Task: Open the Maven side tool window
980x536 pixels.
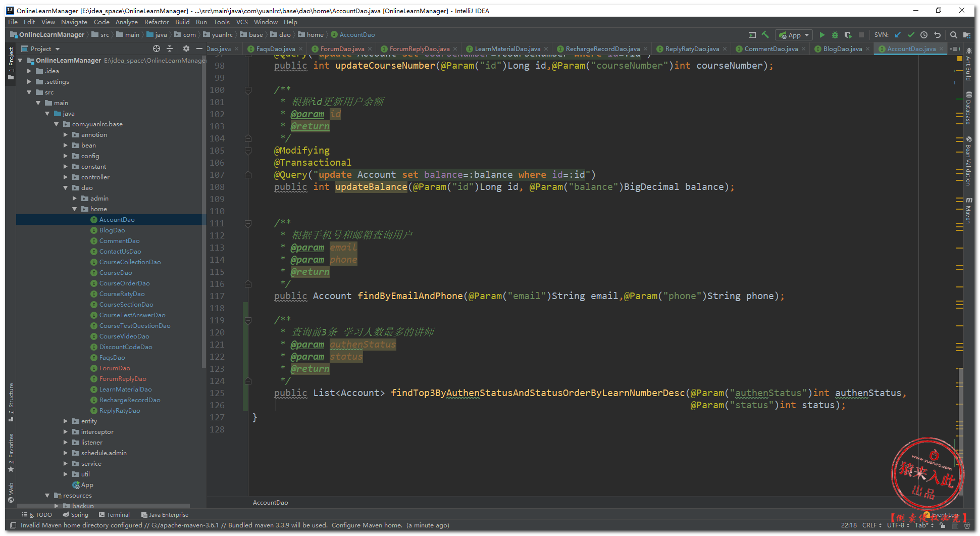Action: pyautogui.click(x=969, y=211)
